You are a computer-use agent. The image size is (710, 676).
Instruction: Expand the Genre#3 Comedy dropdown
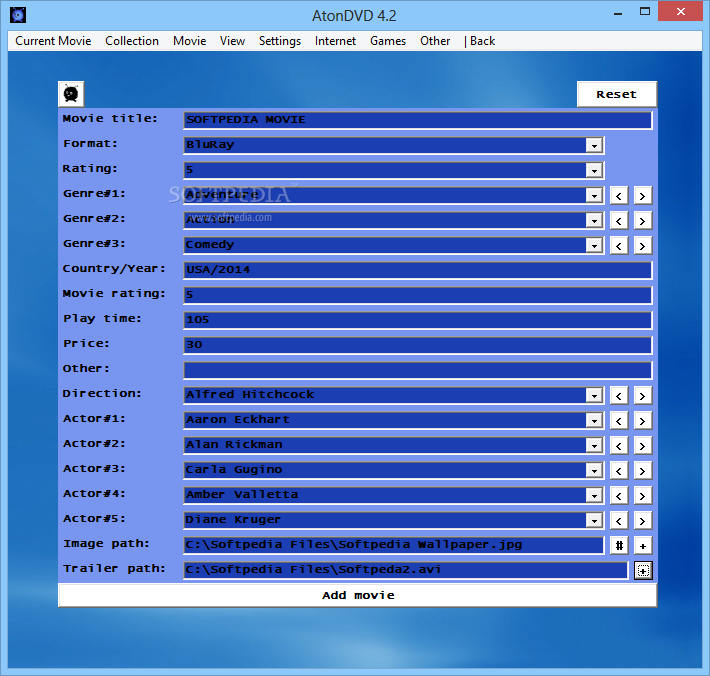click(594, 245)
